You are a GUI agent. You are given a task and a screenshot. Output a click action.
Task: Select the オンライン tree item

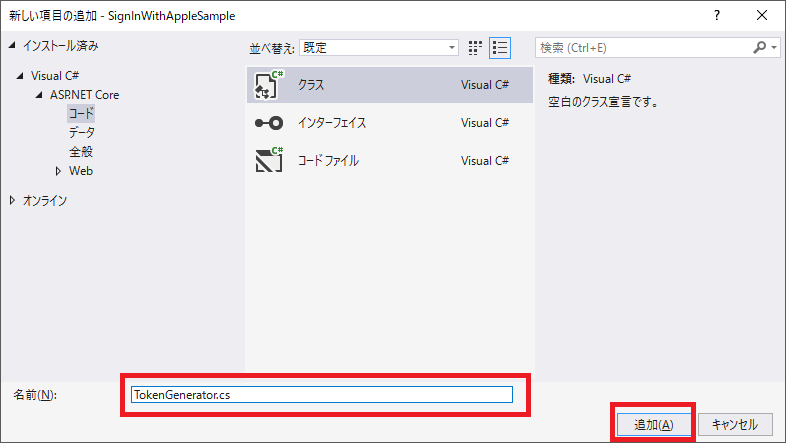[x=45, y=200]
